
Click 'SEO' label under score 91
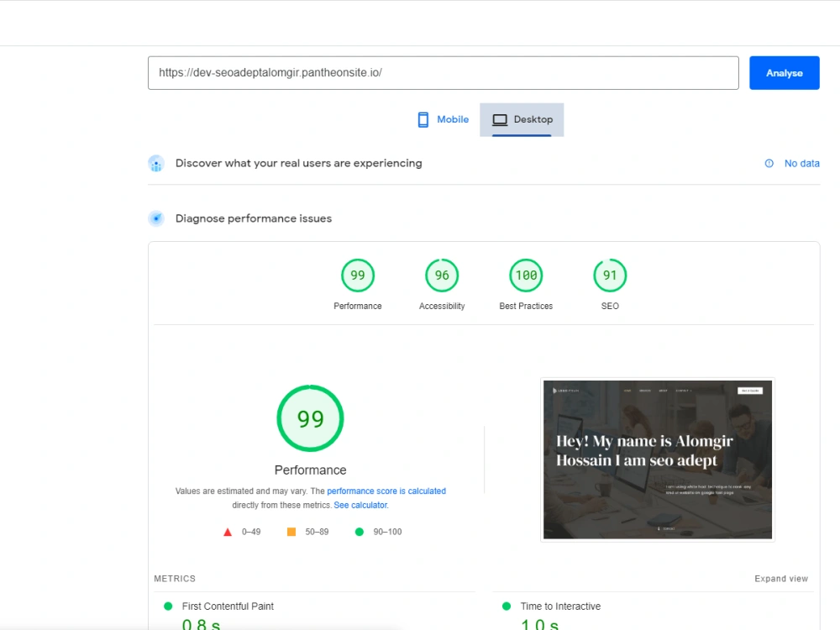click(610, 306)
